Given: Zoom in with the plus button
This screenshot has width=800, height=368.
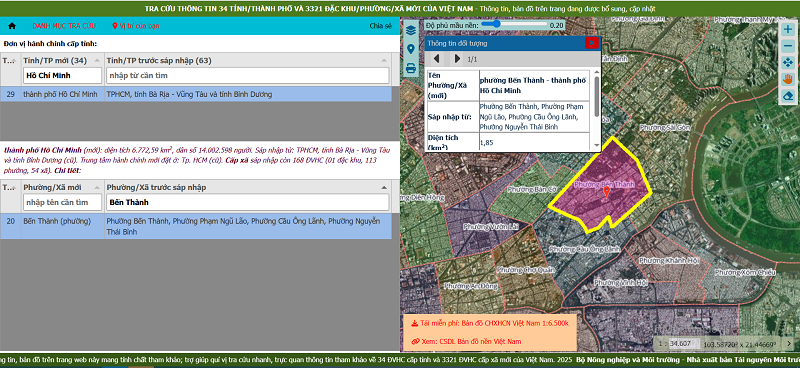Looking at the screenshot, I should (x=788, y=29).
